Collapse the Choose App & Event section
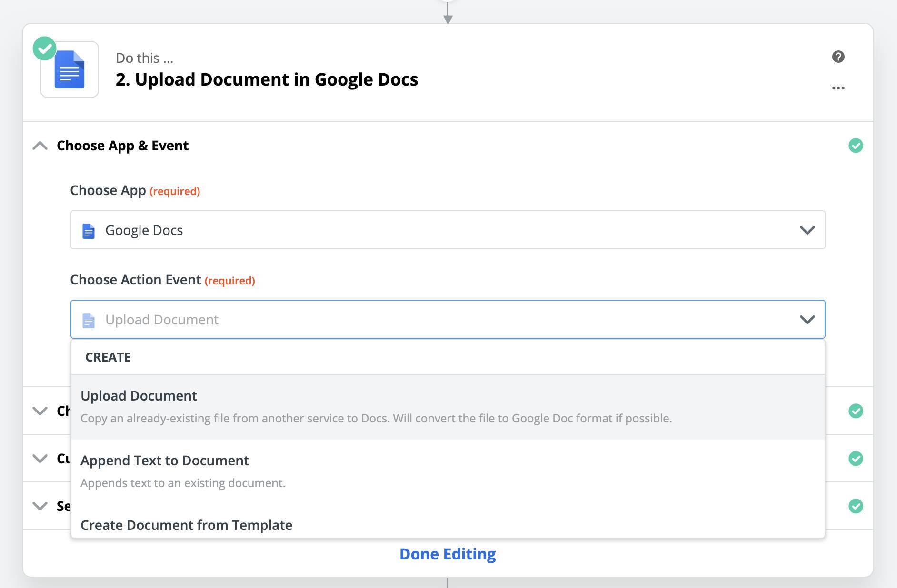This screenshot has width=897, height=588. click(x=40, y=146)
